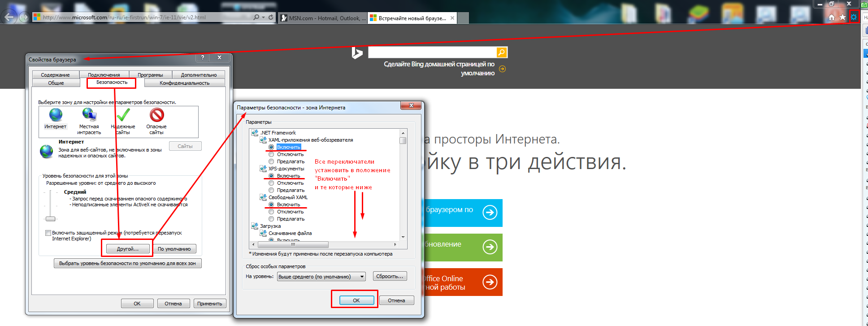The height and width of the screenshot is (326, 868).
Task: Click the Bing search magnifier button
Action: (x=502, y=52)
